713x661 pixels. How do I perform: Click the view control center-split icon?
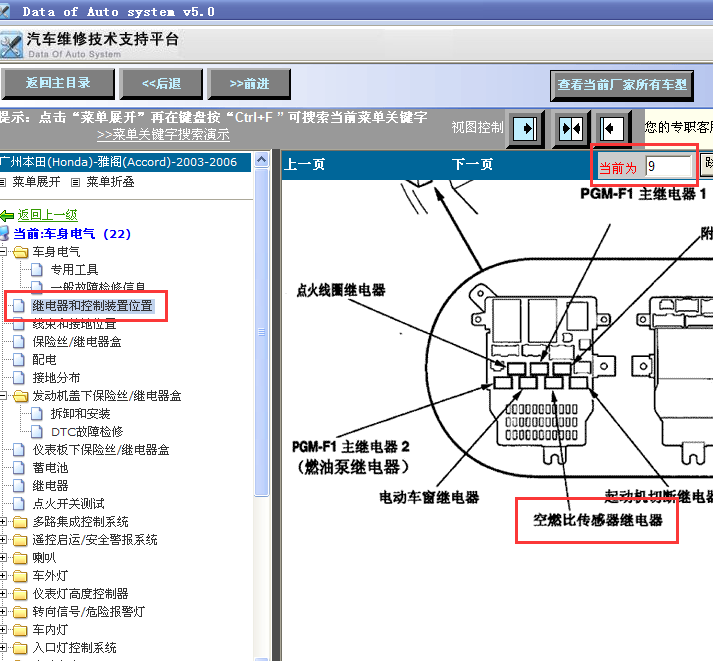571,129
